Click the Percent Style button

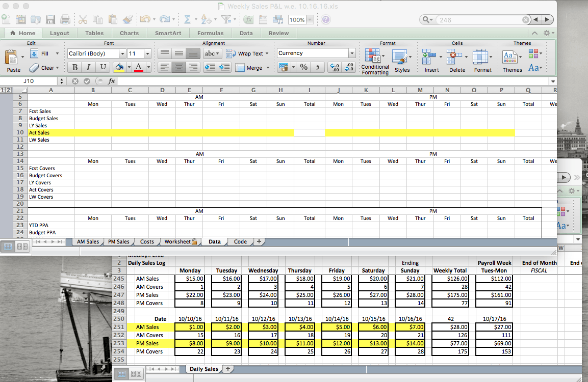(x=303, y=67)
